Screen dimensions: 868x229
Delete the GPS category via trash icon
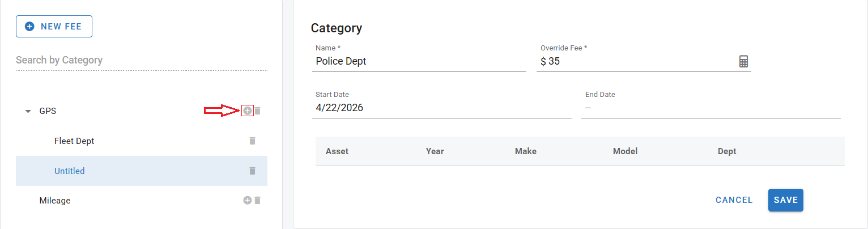[257, 111]
